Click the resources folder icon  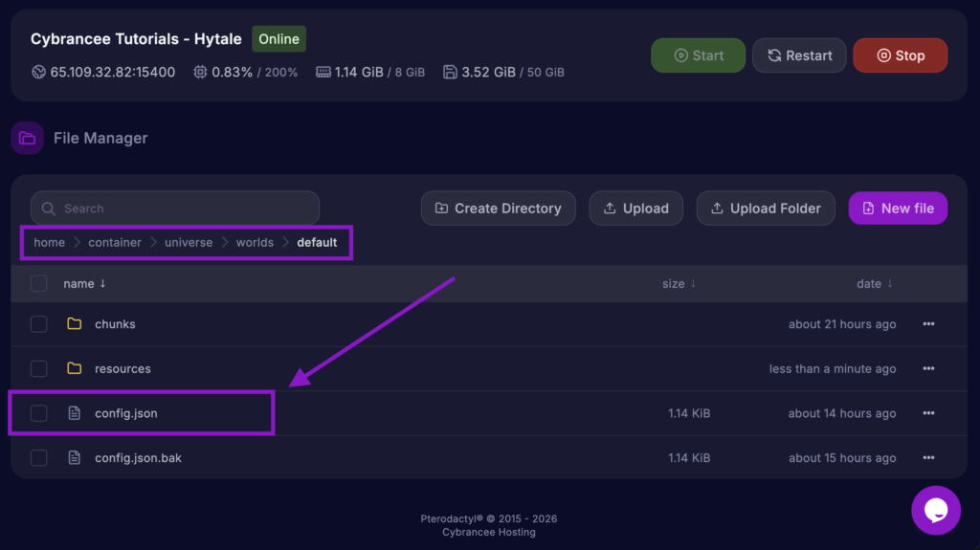[75, 368]
